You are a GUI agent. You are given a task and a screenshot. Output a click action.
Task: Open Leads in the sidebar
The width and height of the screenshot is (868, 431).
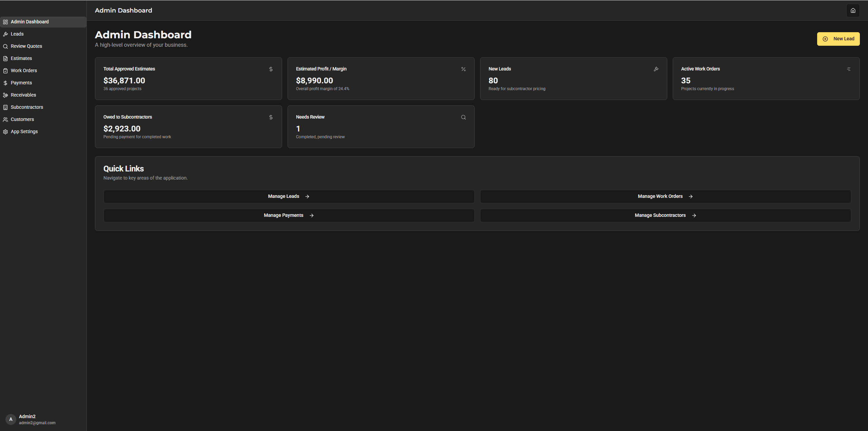tap(43, 34)
